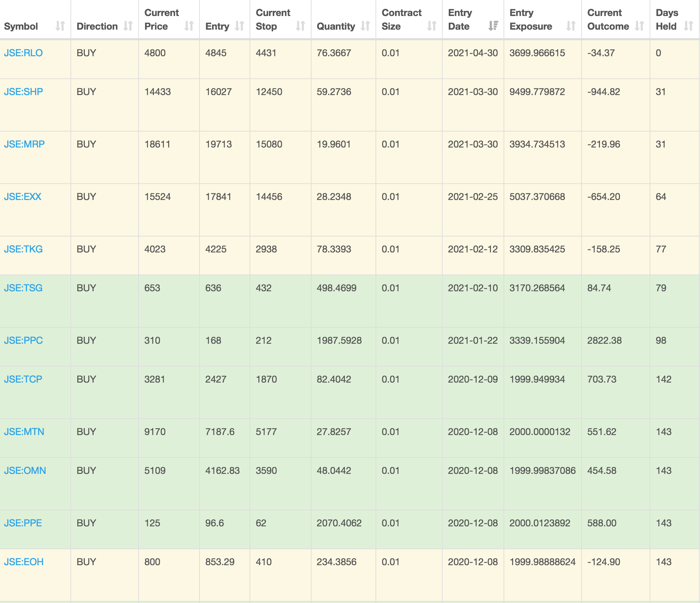This screenshot has width=700, height=603.
Task: Follow the JSE:PPE link
Action: (x=23, y=523)
